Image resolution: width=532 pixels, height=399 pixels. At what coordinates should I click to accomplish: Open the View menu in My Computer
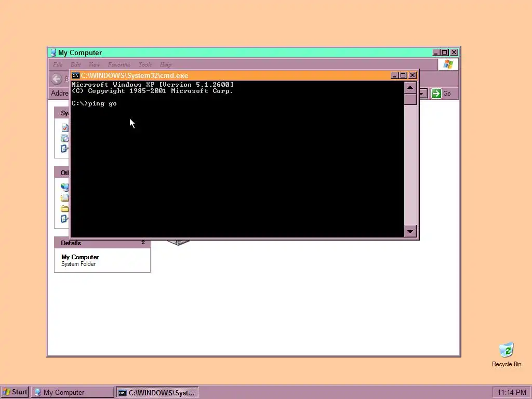[x=94, y=64]
